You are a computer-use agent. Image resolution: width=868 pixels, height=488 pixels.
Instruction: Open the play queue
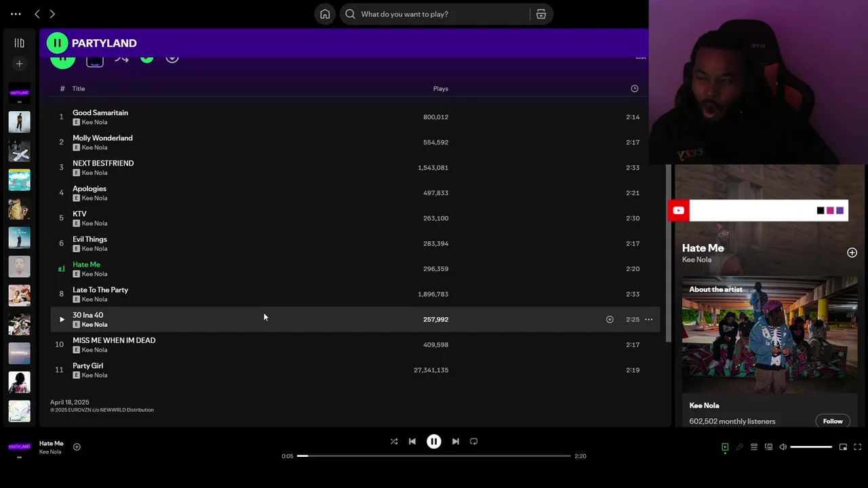(753, 447)
